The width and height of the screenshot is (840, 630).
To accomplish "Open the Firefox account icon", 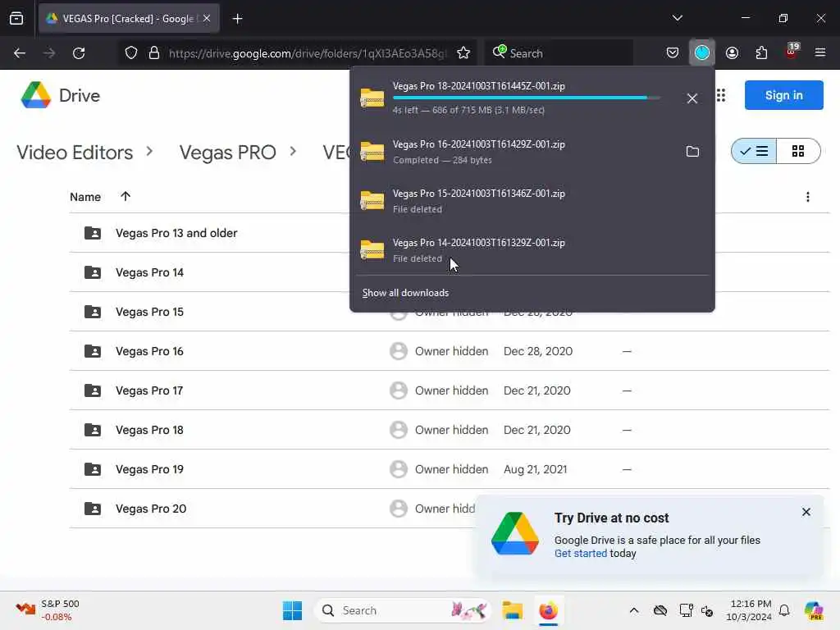I will pyautogui.click(x=732, y=53).
